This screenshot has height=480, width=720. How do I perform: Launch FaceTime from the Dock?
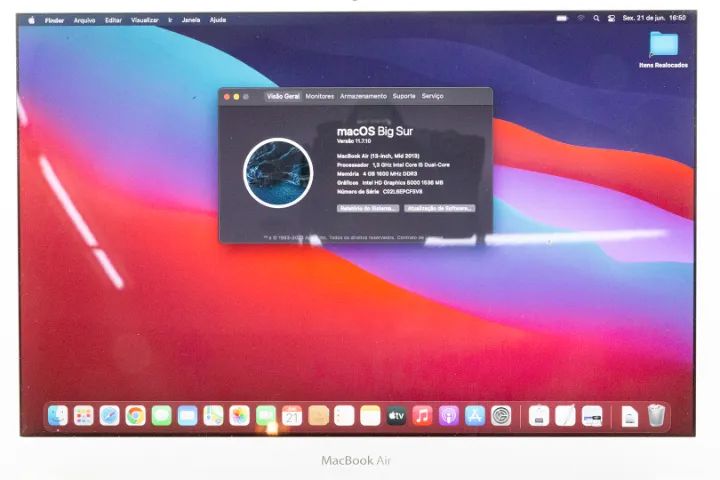pyautogui.click(x=266, y=416)
